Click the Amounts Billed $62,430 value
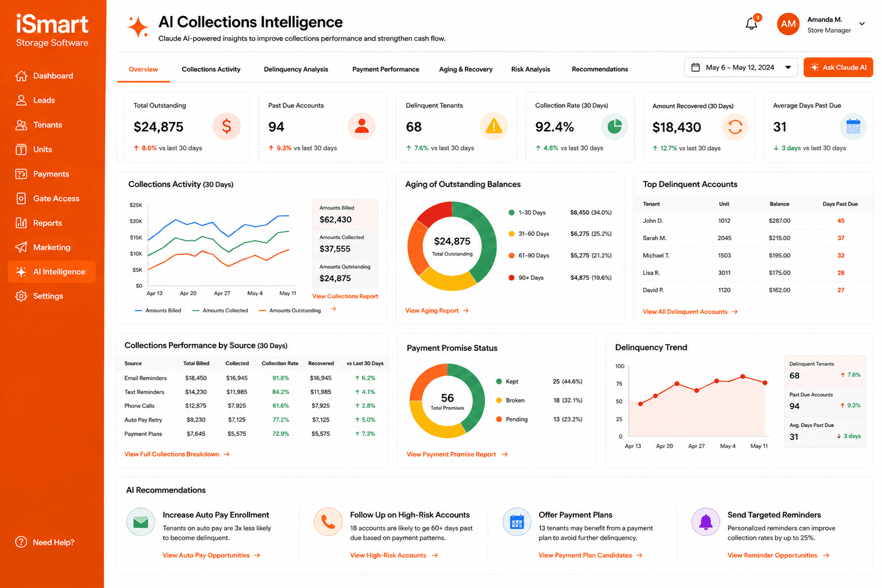Viewport: 882px width, 588px height. coord(336,219)
